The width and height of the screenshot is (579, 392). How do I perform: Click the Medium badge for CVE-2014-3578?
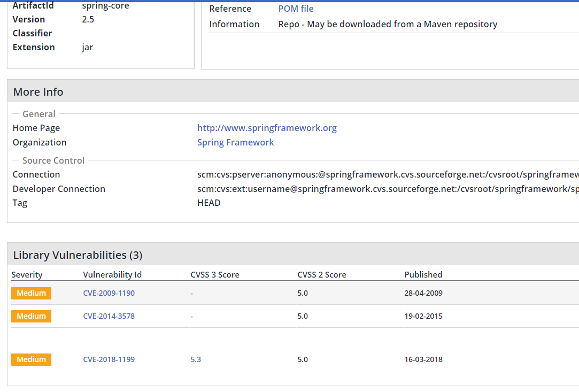(x=31, y=316)
